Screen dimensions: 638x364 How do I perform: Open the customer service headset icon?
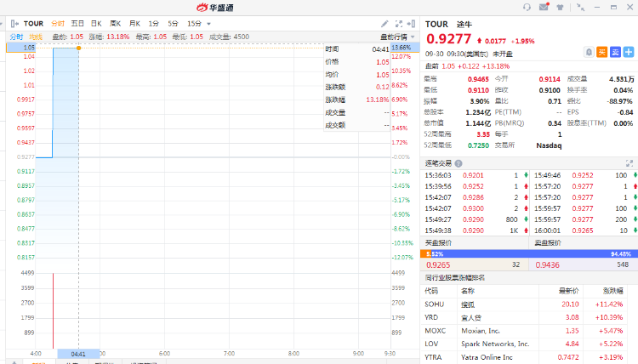coord(527,7)
